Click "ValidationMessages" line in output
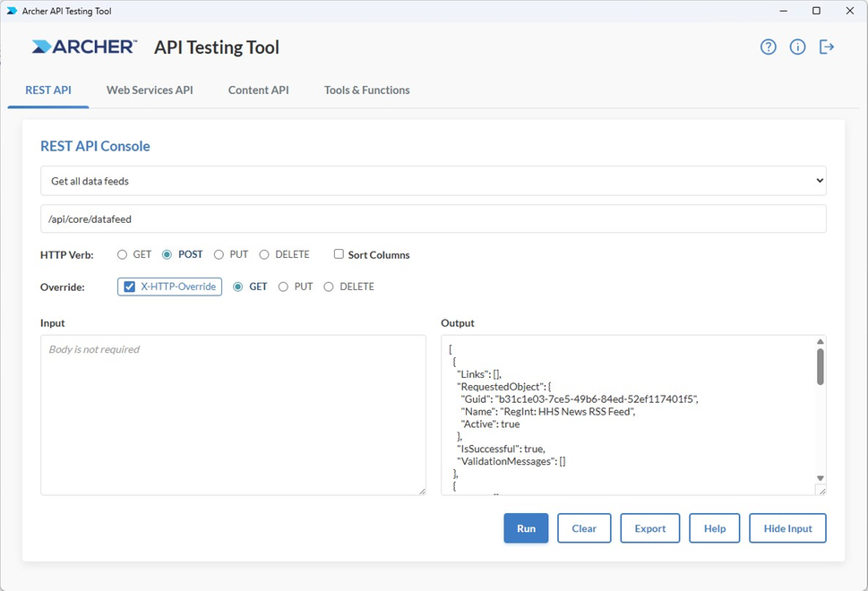 [x=511, y=461]
